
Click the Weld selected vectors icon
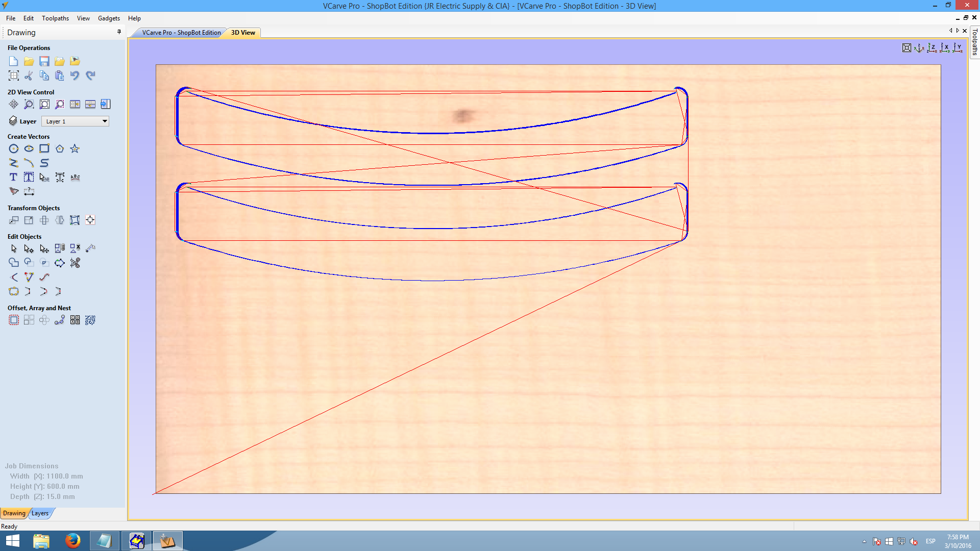(14, 263)
